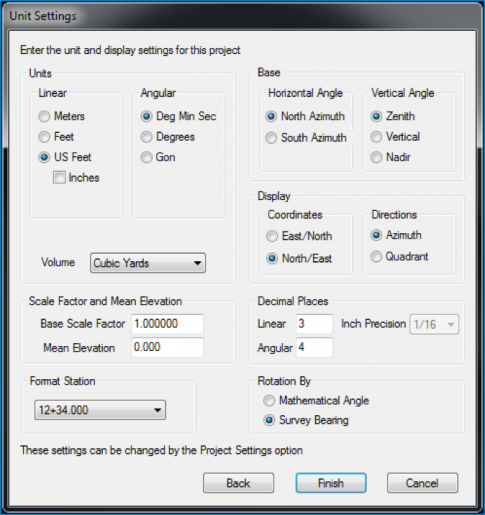Click the Mean Elevation input field
The width and height of the screenshot is (485, 515).
(167, 347)
